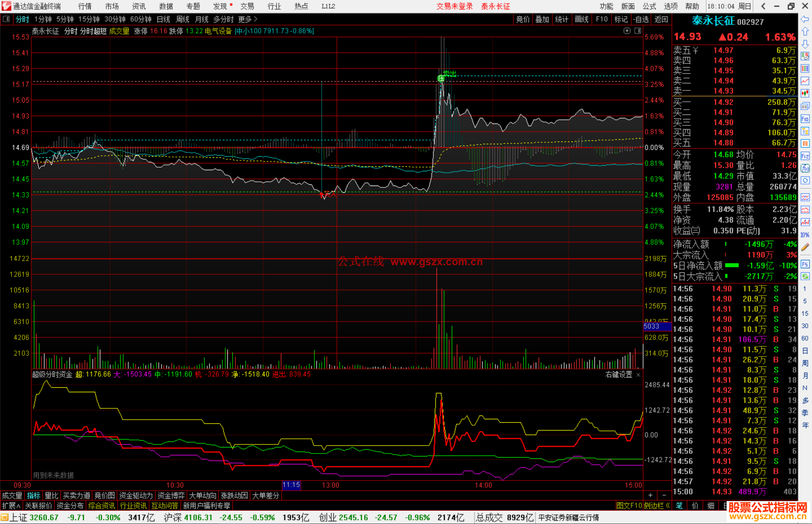
Task: Click the plus zoom button below chart
Action: click(x=650, y=495)
